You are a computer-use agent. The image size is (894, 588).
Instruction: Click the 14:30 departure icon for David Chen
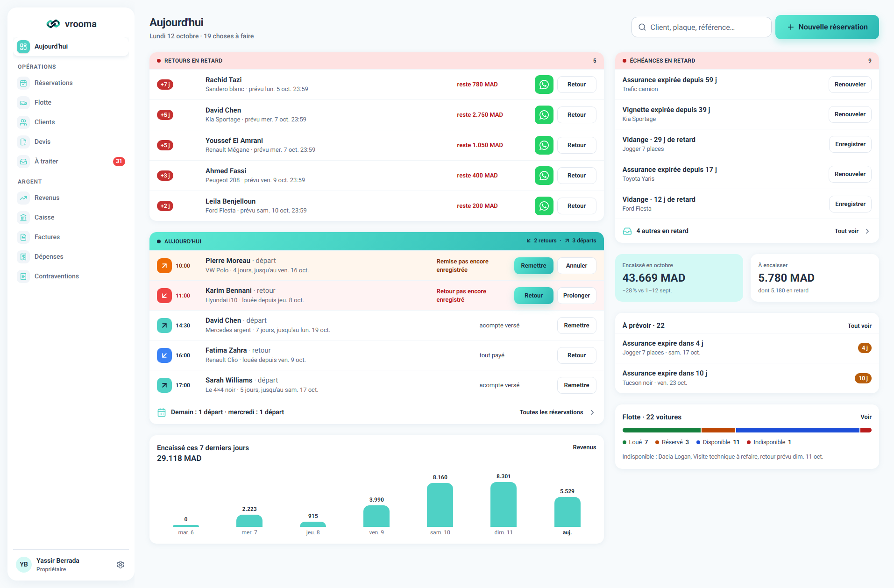coord(164,326)
